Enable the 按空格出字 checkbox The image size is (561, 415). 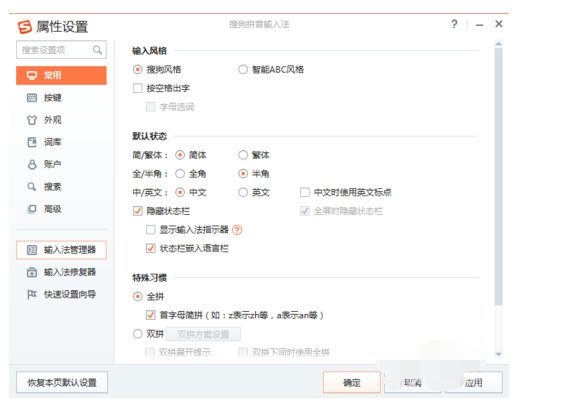click(x=138, y=88)
